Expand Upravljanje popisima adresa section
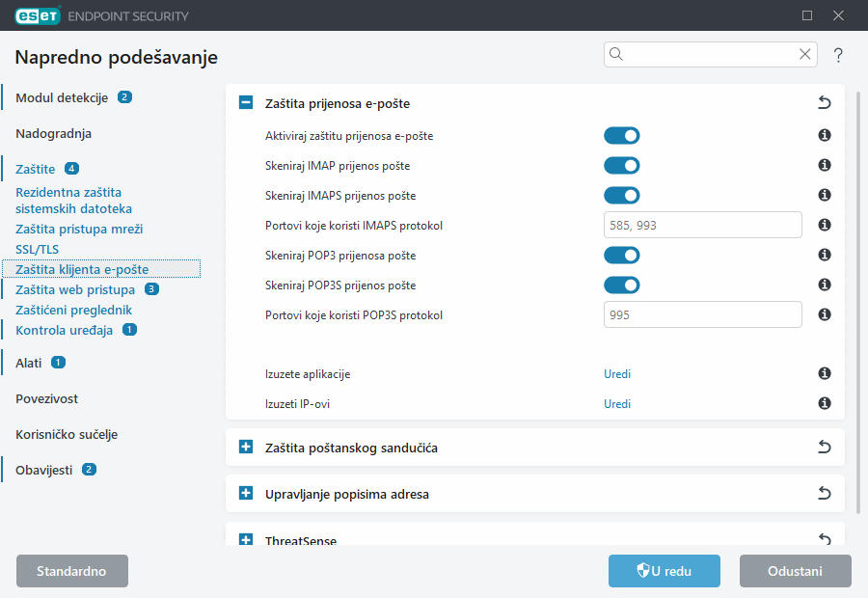This screenshot has width=868, height=598. pyautogui.click(x=246, y=494)
